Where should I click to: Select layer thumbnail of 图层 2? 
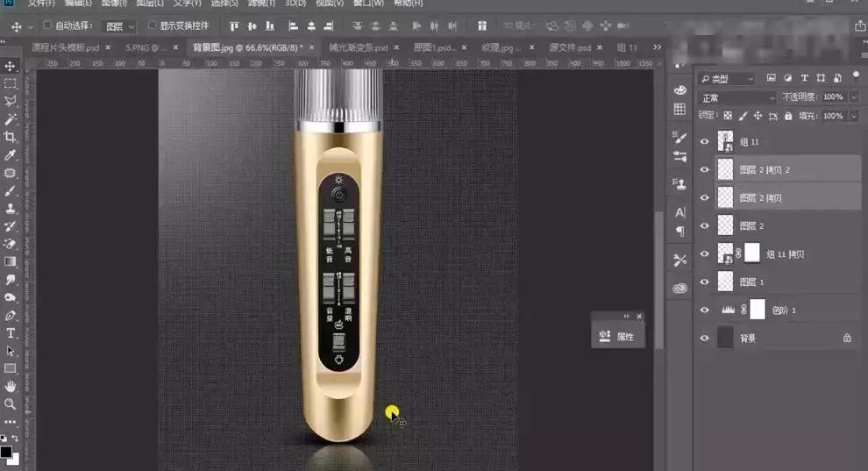[x=725, y=225]
